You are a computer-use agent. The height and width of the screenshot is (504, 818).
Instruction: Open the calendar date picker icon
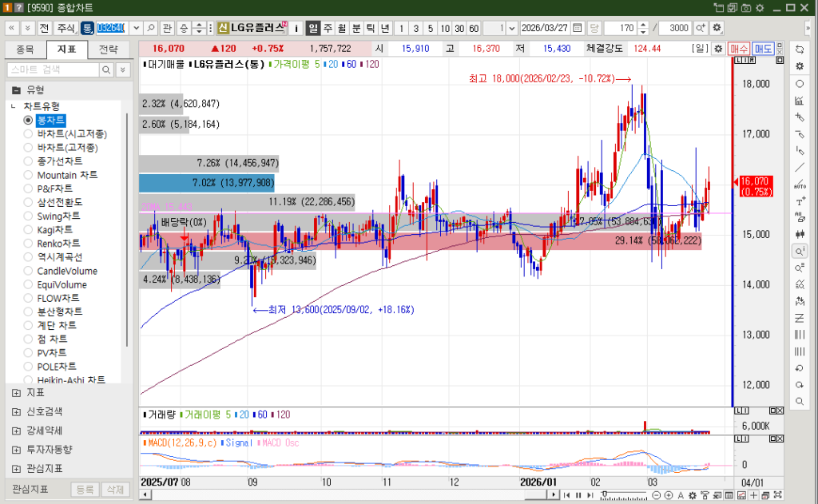click(x=578, y=28)
